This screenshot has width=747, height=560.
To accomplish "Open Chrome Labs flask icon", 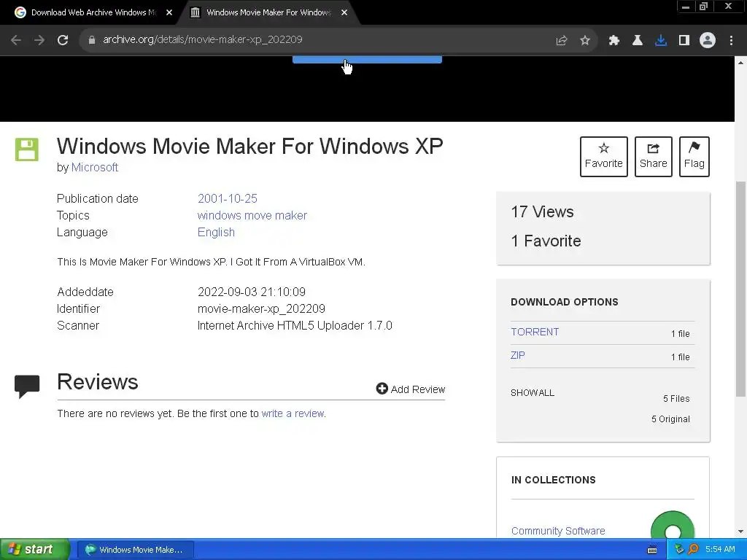I will (x=638, y=41).
